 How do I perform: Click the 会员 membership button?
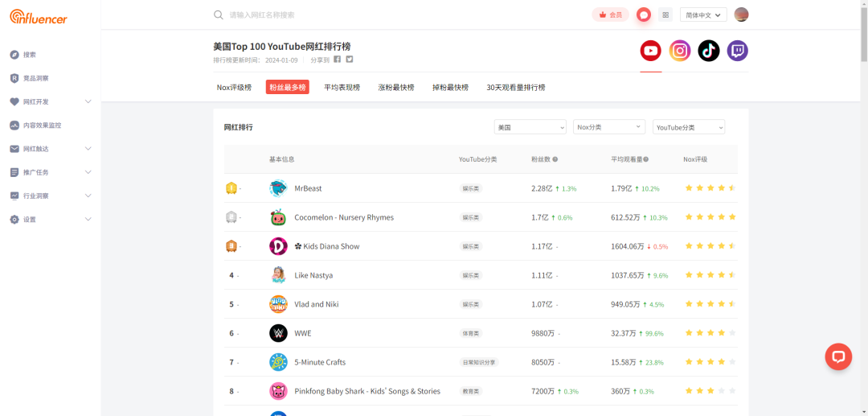[x=610, y=14]
